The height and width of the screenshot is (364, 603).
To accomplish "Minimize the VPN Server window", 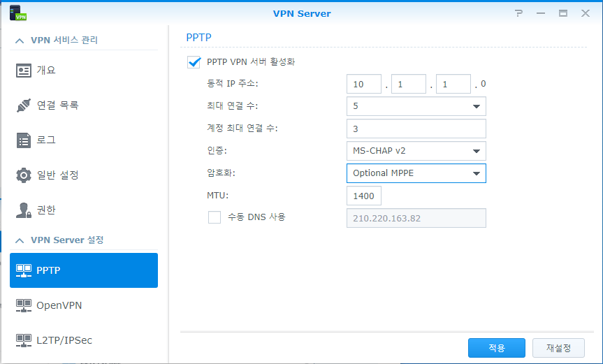I will [x=541, y=13].
